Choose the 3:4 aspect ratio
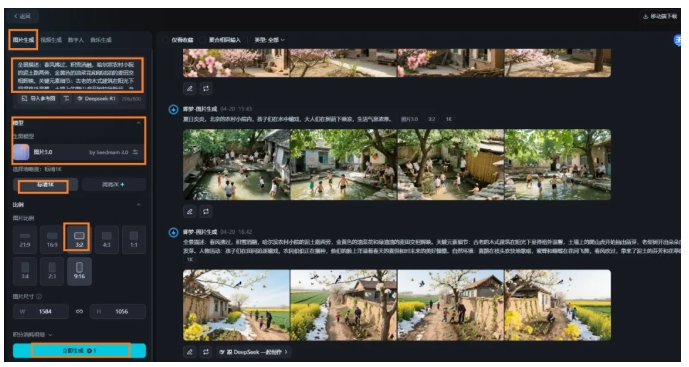Viewport: 689px width, 367px height. 25,271
